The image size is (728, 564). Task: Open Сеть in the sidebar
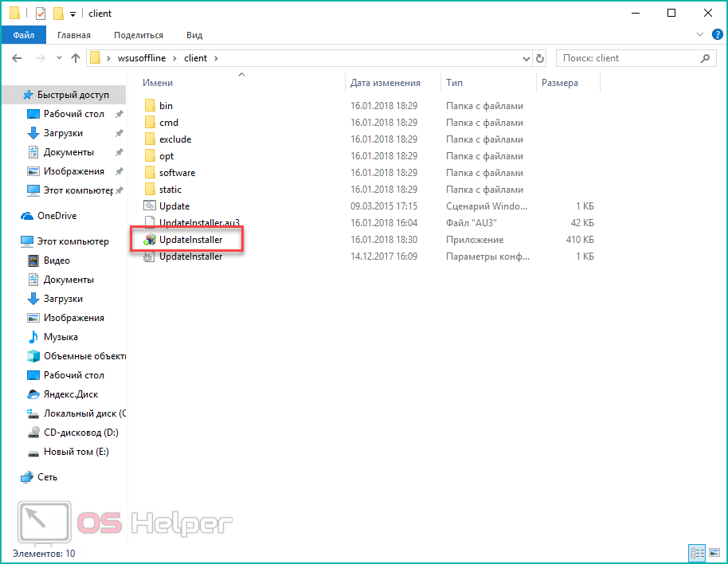tap(47, 476)
